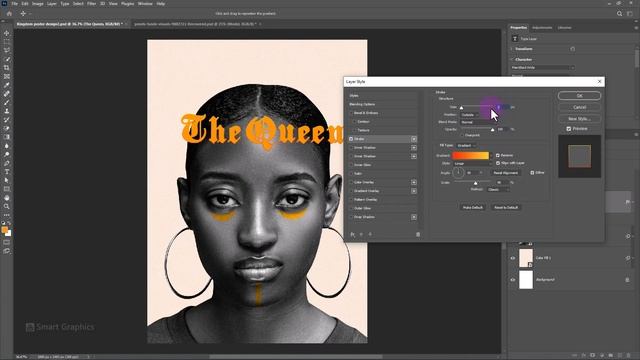Click OK in Layer Style dialog
Viewport: 640px width, 360px height.
coord(579,96)
